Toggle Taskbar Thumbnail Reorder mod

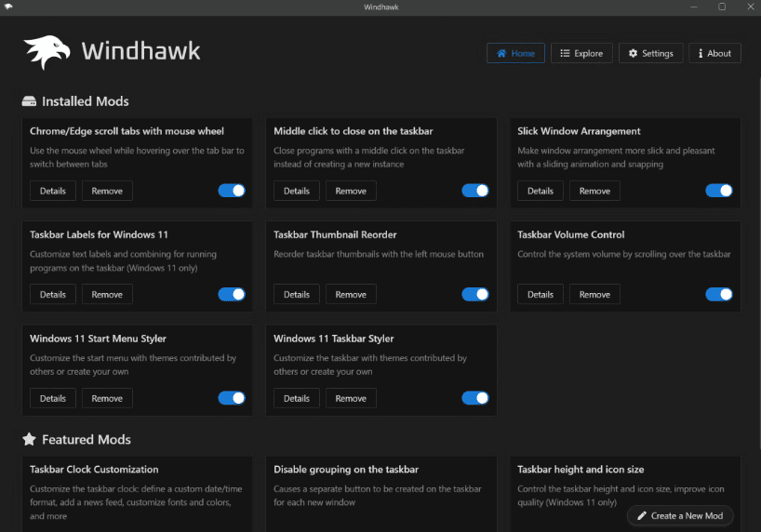coord(475,294)
